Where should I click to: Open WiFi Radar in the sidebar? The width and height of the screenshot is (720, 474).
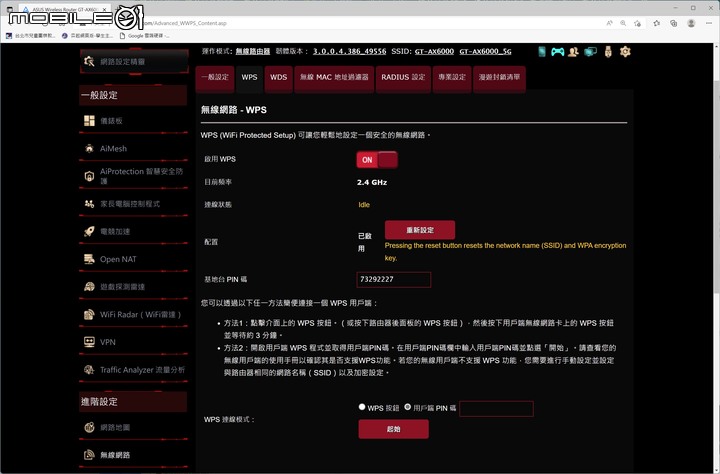tap(134, 314)
